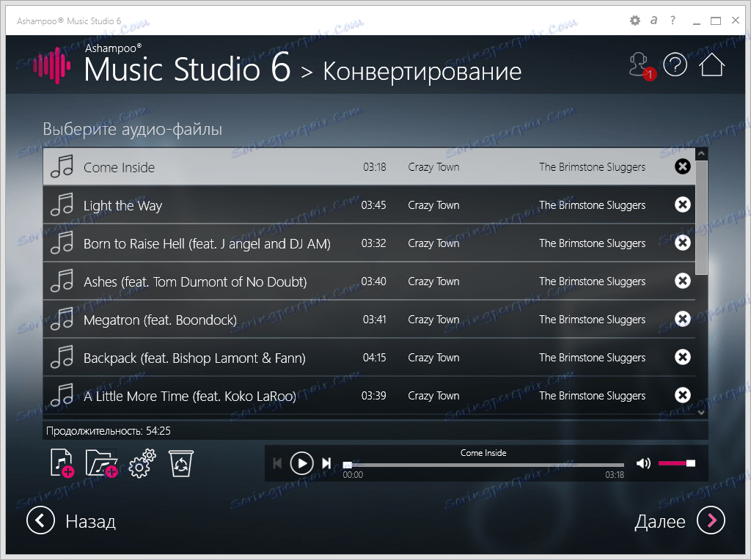
Task: Click duration 04:15 of Backpack
Action: click(x=374, y=358)
